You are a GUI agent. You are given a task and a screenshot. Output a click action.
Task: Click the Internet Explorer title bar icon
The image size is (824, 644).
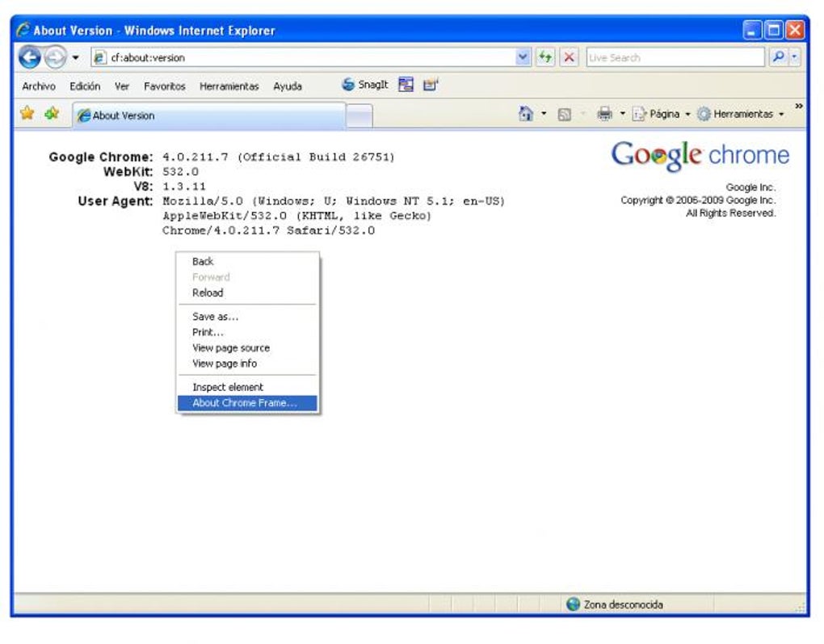[x=23, y=29]
